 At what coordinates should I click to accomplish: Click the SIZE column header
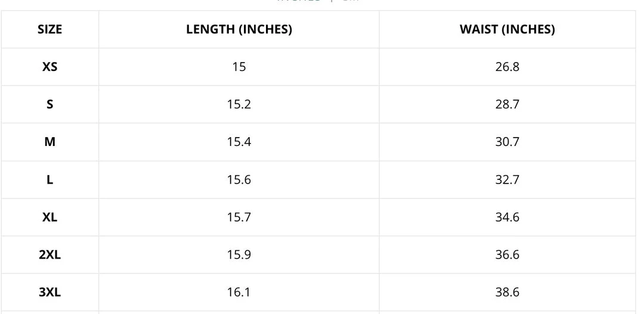[49, 29]
